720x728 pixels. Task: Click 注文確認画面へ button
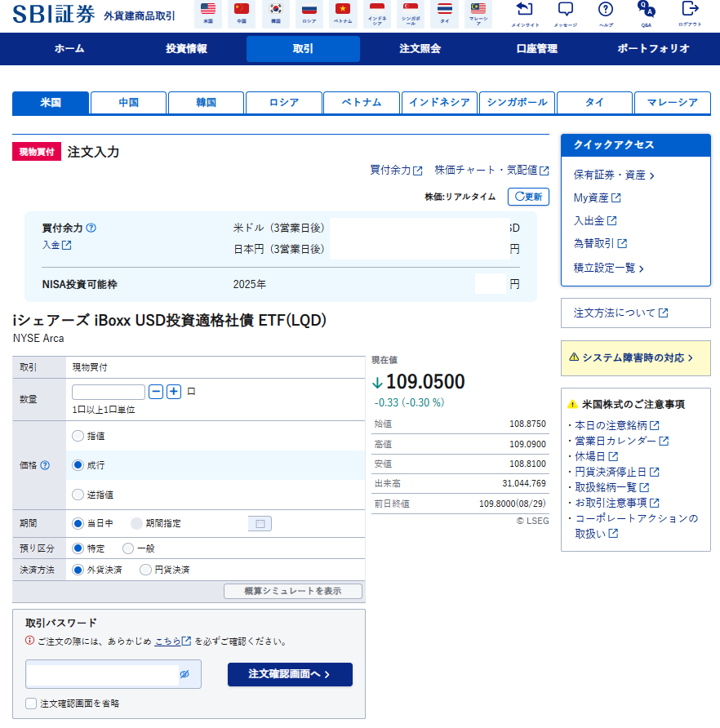pos(290,674)
